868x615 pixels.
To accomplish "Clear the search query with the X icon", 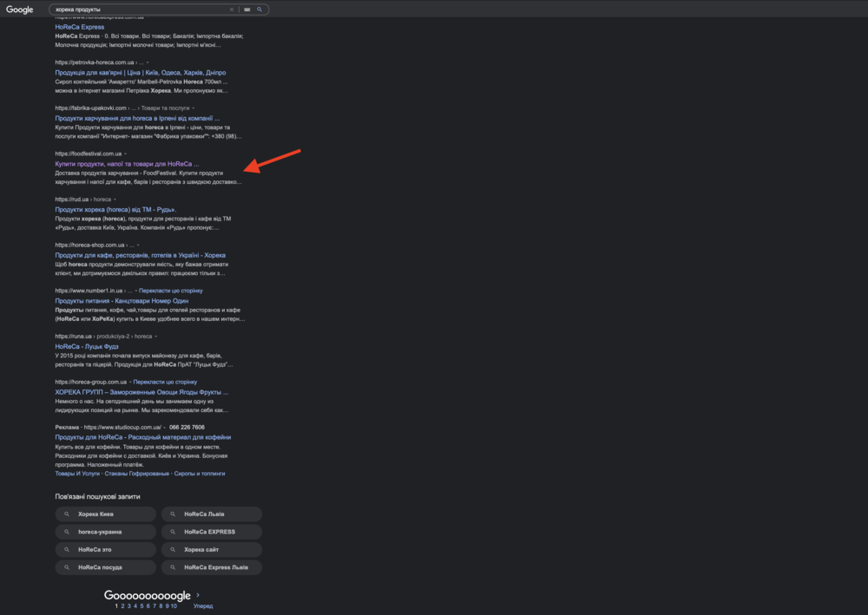I will (232, 10).
